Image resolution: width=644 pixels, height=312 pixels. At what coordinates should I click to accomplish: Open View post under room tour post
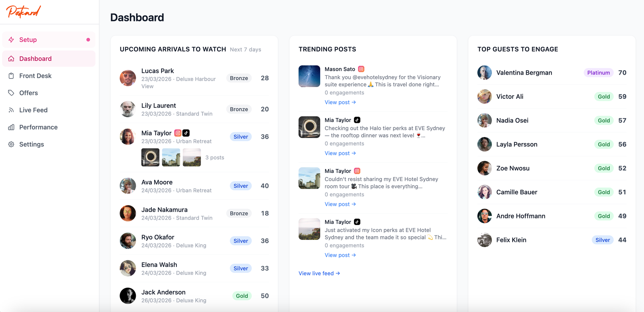(340, 204)
